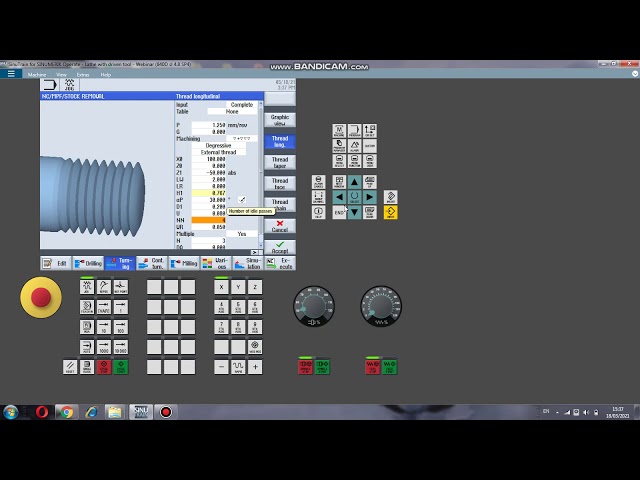Click the red Cycle Stop key
640x480 pixels.
[x=104, y=367]
